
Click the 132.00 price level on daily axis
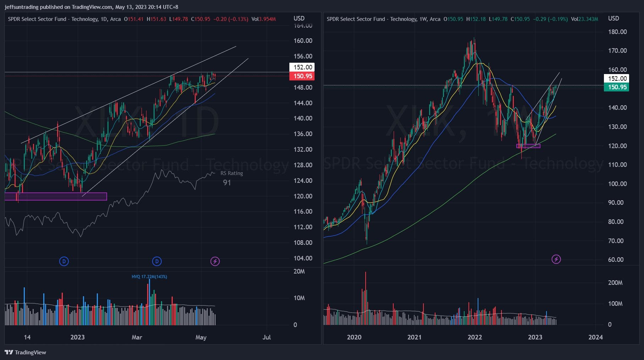click(x=303, y=150)
